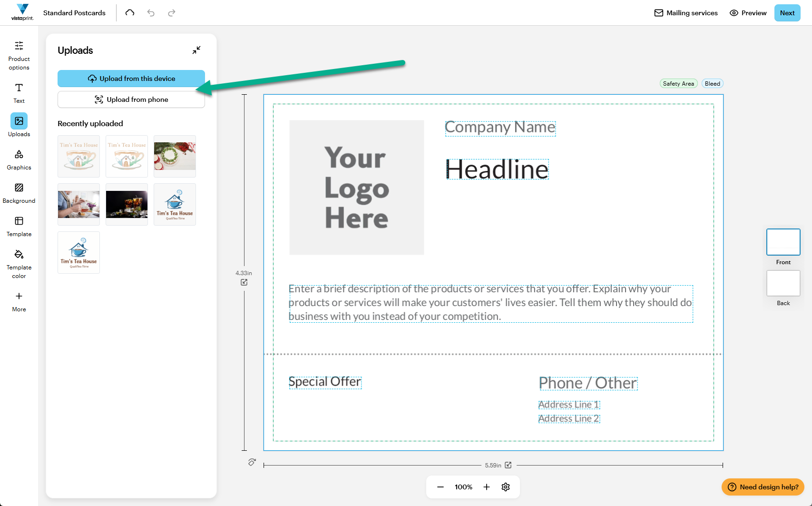The height and width of the screenshot is (506, 812).
Task: Open the Product options panel
Action: click(x=19, y=56)
